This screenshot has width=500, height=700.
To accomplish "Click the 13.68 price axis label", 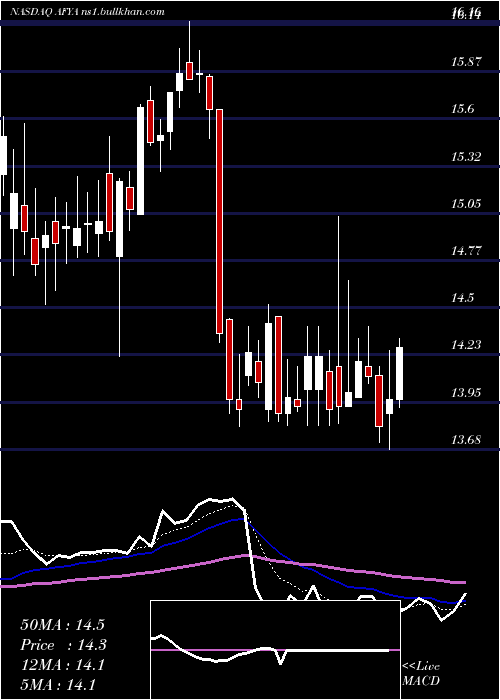I will pos(466,440).
